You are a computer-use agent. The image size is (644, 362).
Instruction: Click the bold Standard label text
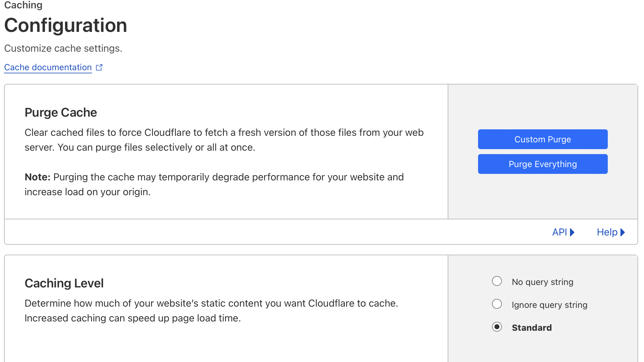coord(532,328)
